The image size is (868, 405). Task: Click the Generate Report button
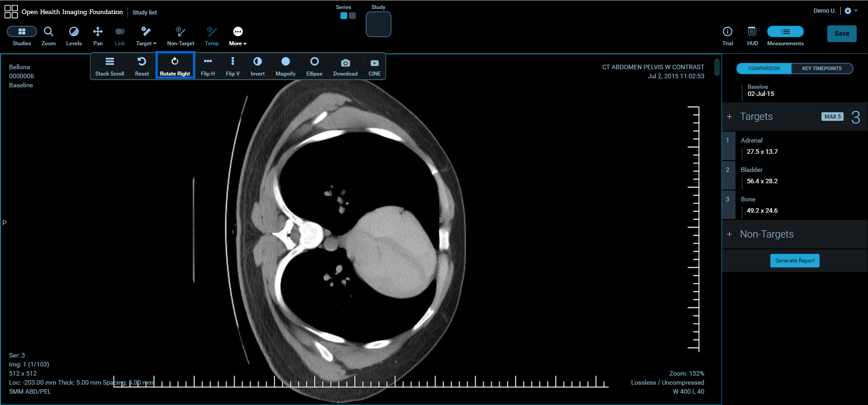(794, 261)
